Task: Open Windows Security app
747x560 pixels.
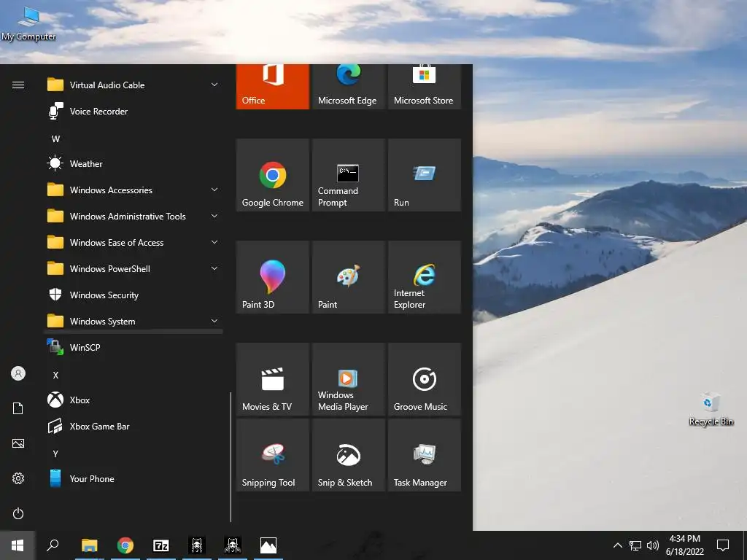Action: pyautogui.click(x=133, y=295)
